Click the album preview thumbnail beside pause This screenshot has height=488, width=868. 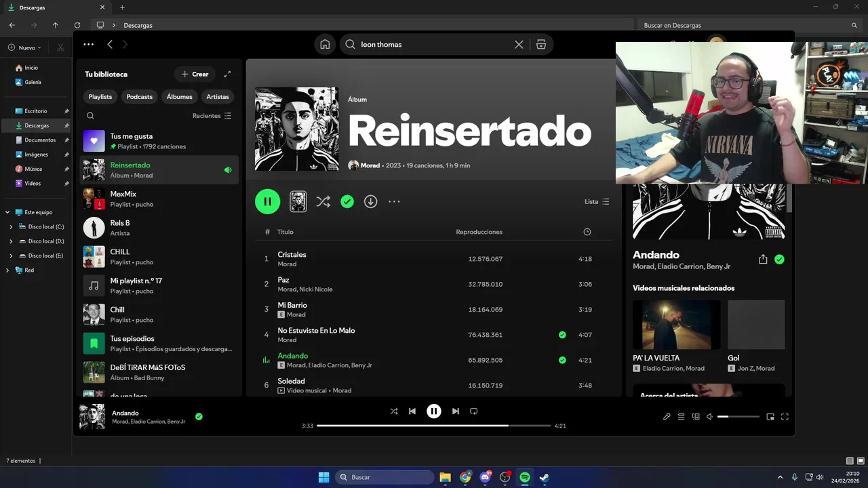(x=298, y=201)
